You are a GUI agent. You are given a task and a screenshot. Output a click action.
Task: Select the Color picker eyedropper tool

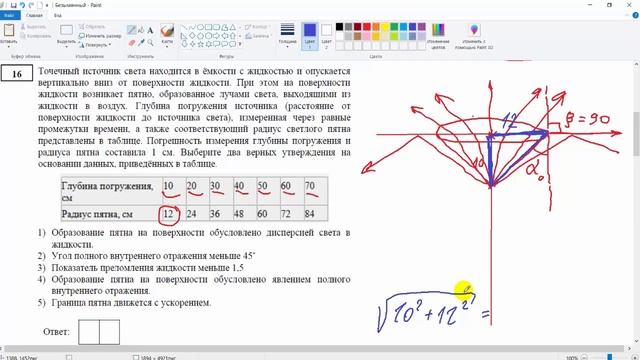(x=141, y=42)
